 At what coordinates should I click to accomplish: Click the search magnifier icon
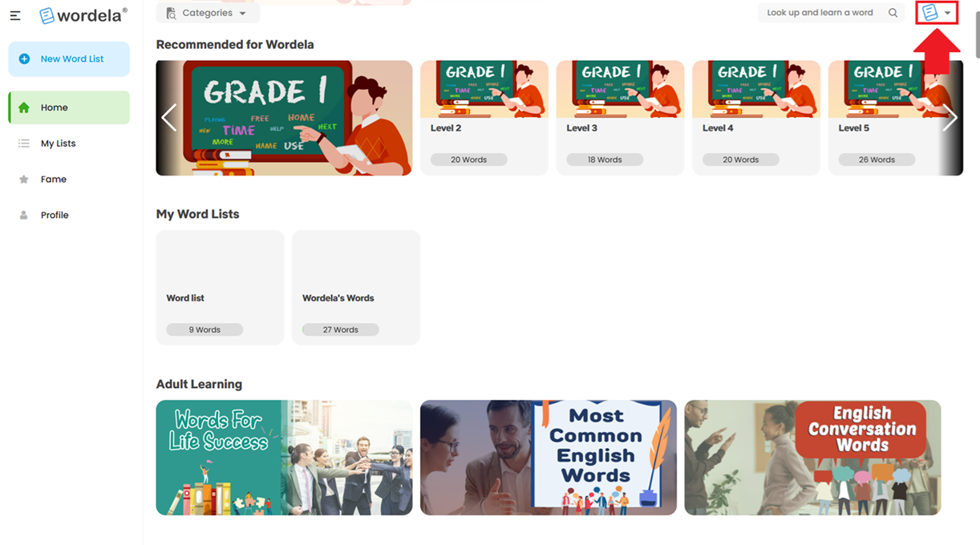click(893, 13)
